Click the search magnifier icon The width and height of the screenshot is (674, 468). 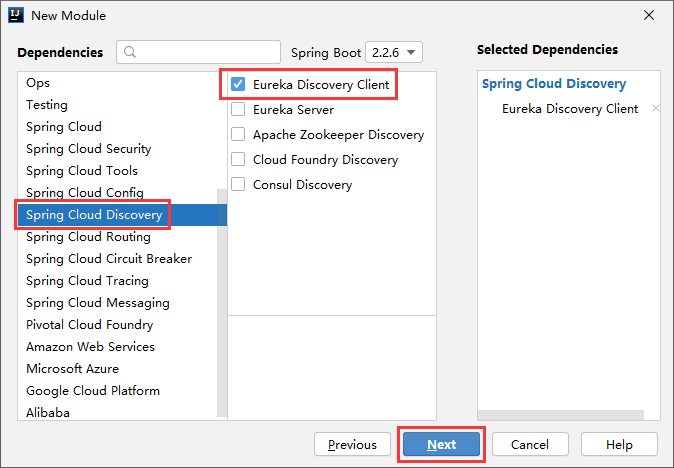(131, 52)
